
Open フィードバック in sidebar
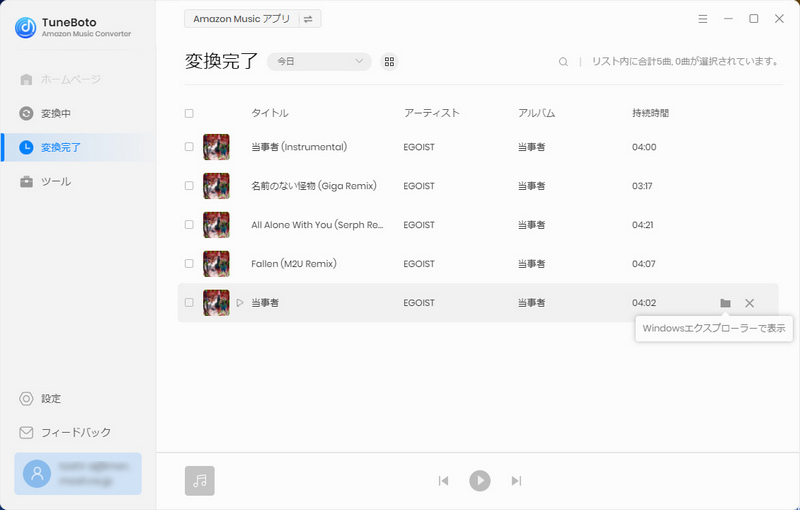pos(78,432)
